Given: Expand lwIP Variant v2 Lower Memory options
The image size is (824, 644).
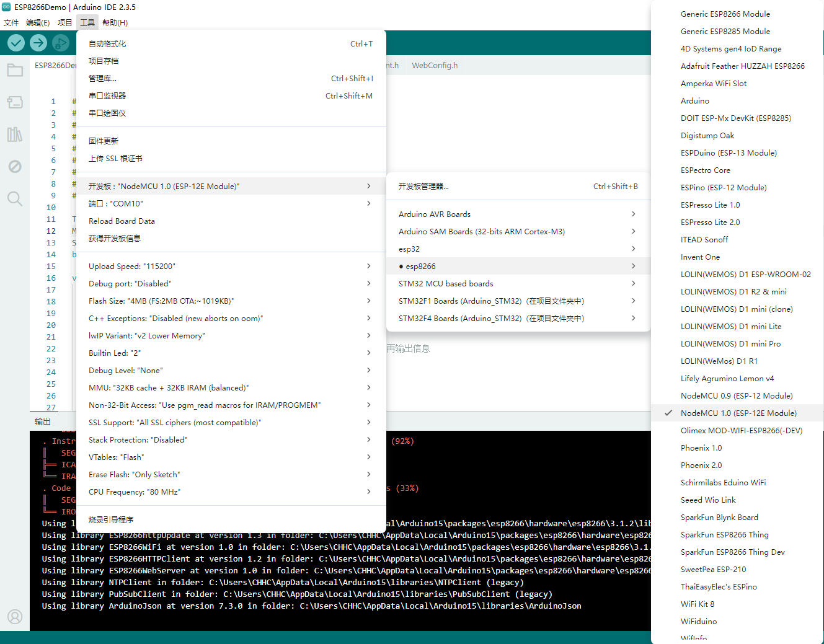Looking at the screenshot, I should click(231, 335).
